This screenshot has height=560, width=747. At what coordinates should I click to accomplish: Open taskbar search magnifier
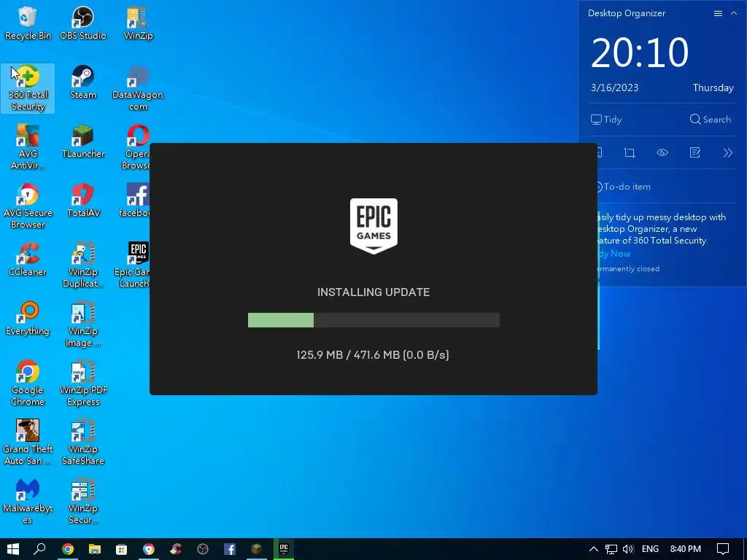pyautogui.click(x=39, y=549)
